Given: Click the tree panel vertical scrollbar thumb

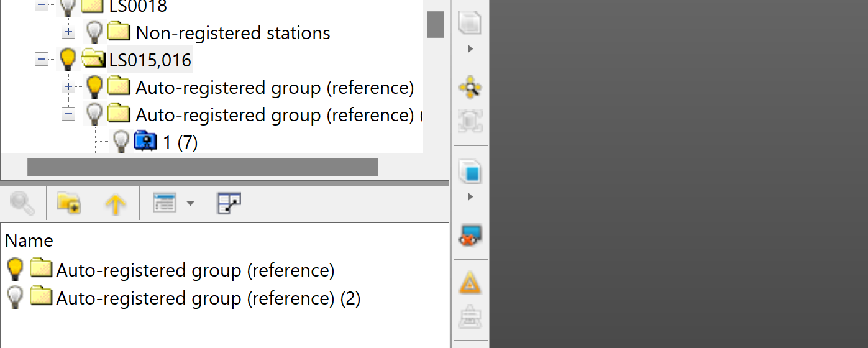Looking at the screenshot, I should point(436,24).
